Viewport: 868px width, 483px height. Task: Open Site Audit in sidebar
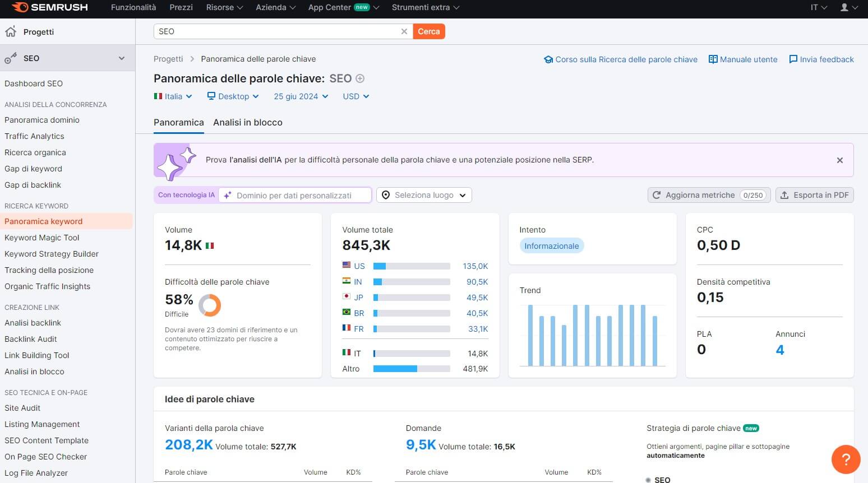point(22,408)
